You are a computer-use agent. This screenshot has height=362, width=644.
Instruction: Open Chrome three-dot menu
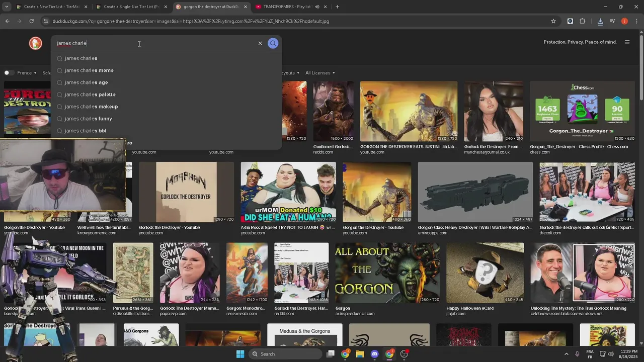click(x=637, y=21)
